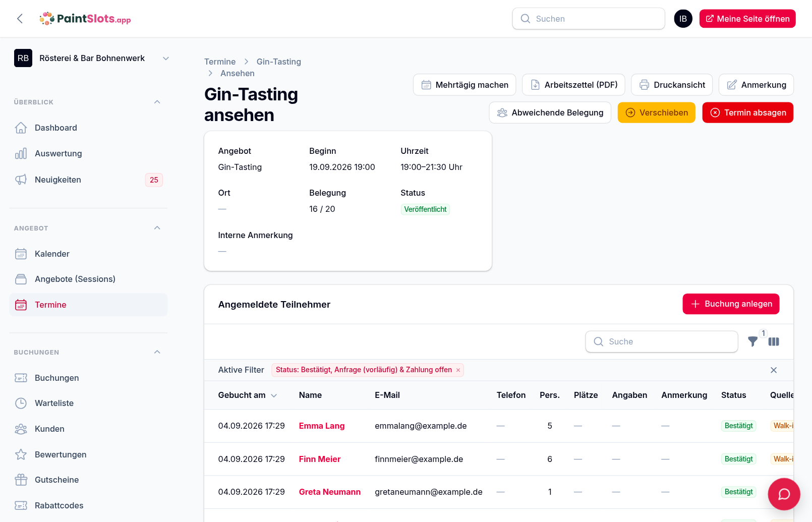Click Abweichende Belegung button

(x=550, y=112)
